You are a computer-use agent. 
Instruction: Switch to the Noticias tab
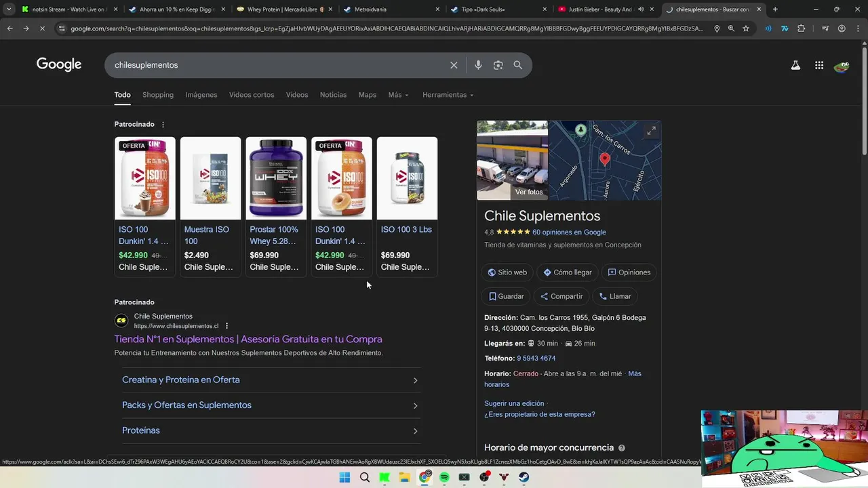[x=333, y=95]
